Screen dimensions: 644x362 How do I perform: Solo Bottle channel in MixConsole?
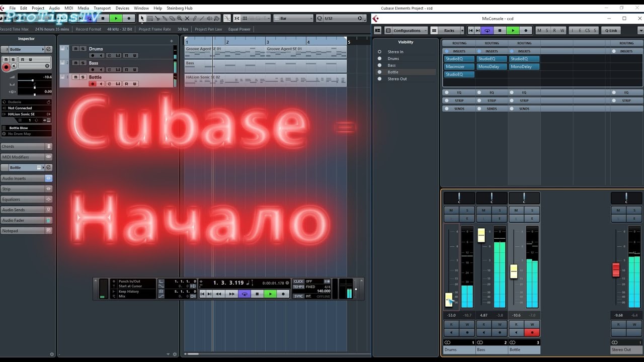click(532, 210)
